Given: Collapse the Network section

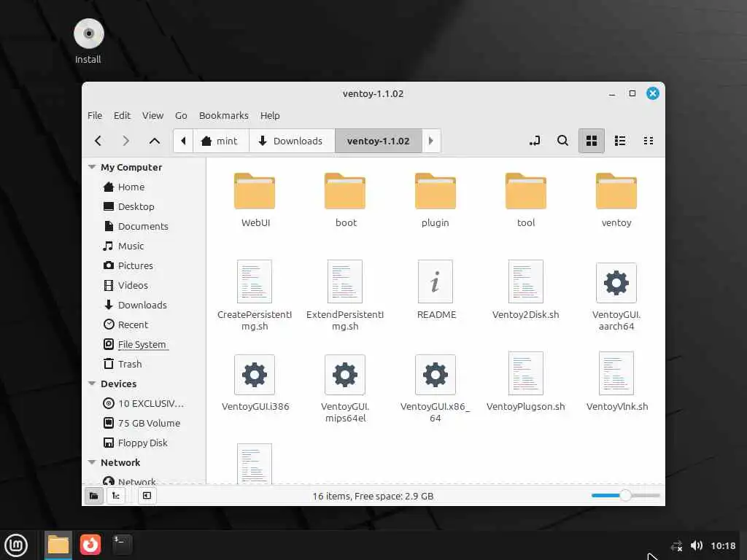Looking at the screenshot, I should coord(92,462).
